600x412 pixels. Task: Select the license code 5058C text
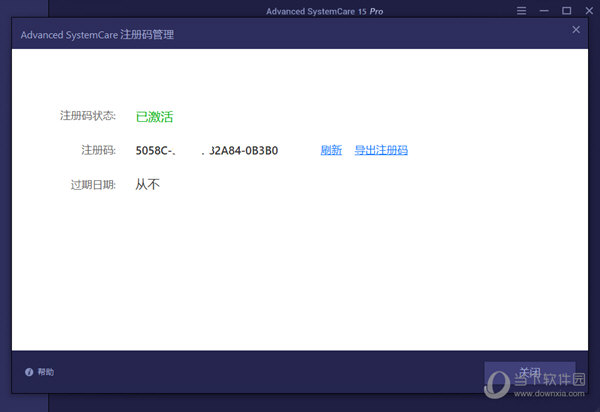[x=207, y=150]
